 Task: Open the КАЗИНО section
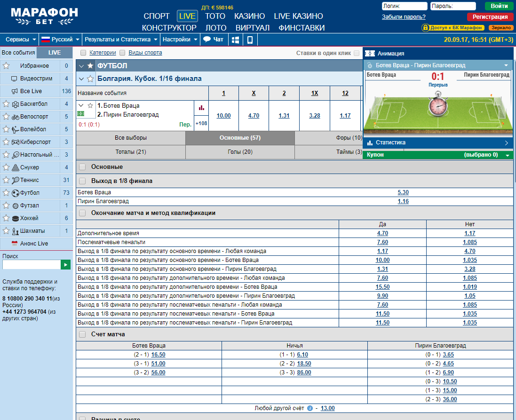click(x=249, y=16)
